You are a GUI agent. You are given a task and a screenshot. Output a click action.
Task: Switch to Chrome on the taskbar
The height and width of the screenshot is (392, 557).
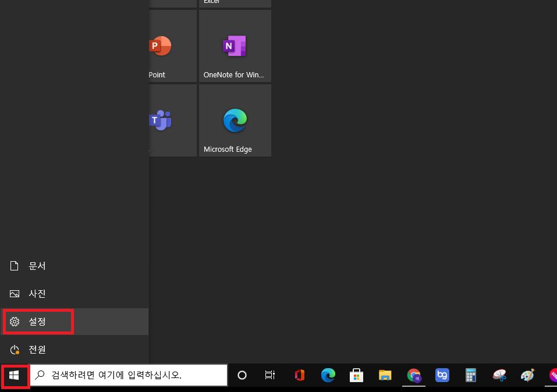pyautogui.click(x=414, y=375)
